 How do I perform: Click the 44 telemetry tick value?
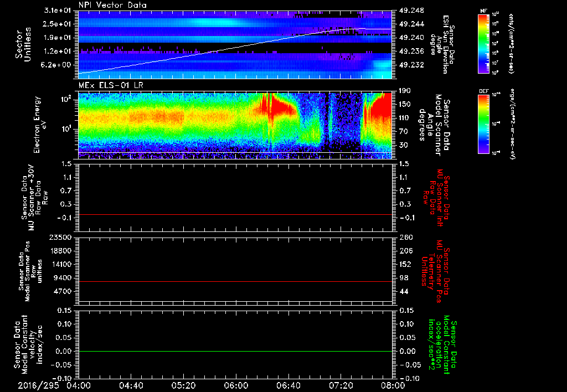[x=403, y=291]
